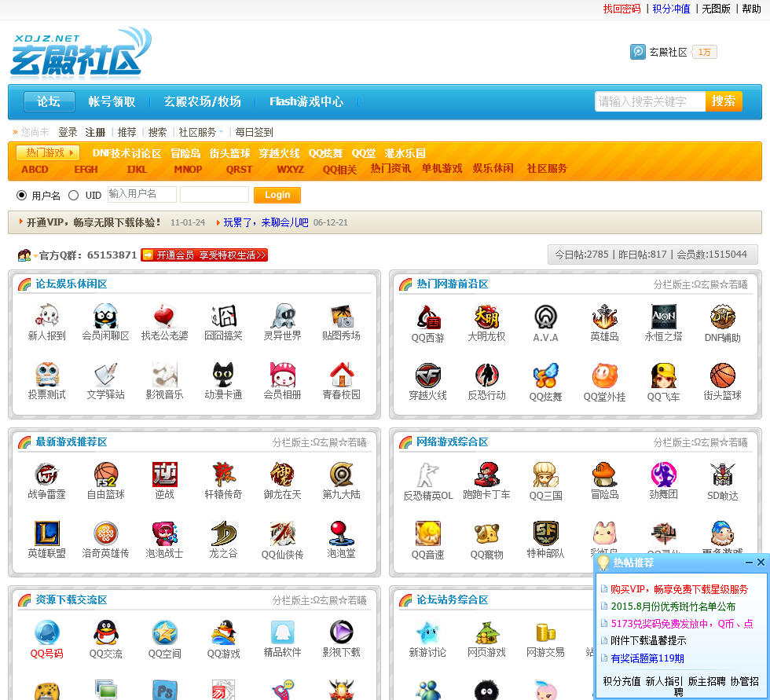Open the 影视下载 play icon
Image resolution: width=770 pixels, height=700 pixels.
pyautogui.click(x=341, y=632)
